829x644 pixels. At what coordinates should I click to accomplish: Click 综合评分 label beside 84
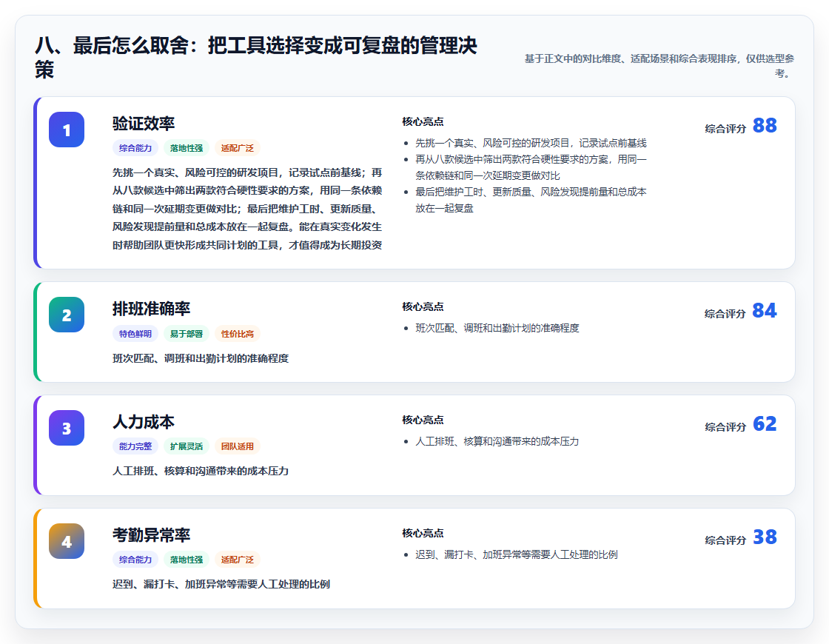pos(725,314)
